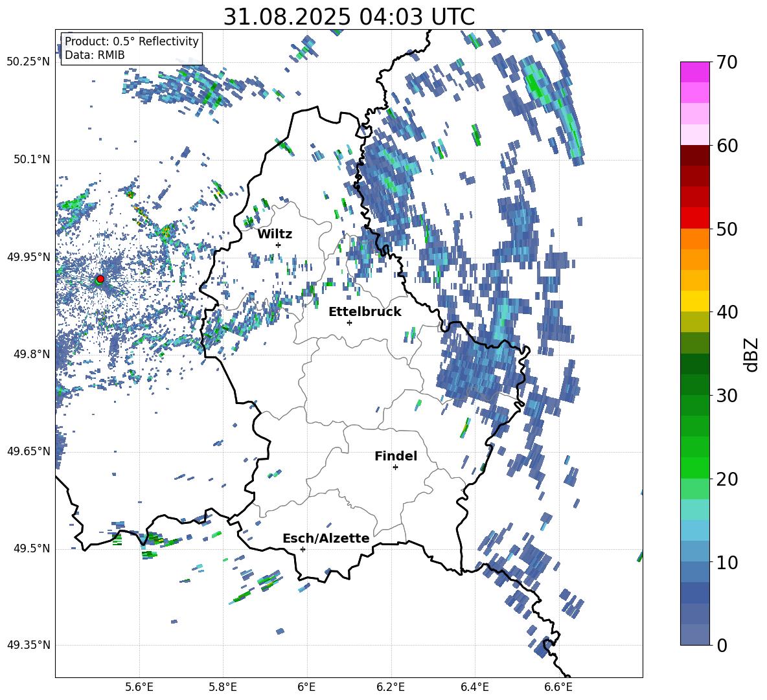The image size is (767, 700).
Task: Click the 5.6°E longitude label
Action: point(139,687)
